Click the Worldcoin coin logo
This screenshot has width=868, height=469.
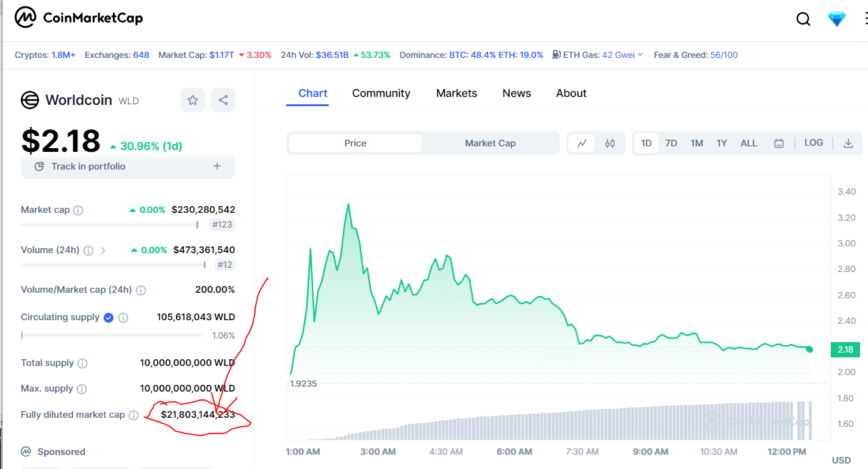[x=30, y=100]
